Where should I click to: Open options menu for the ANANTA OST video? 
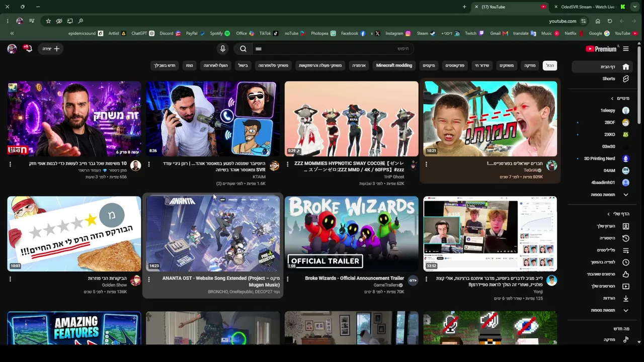[149, 279]
